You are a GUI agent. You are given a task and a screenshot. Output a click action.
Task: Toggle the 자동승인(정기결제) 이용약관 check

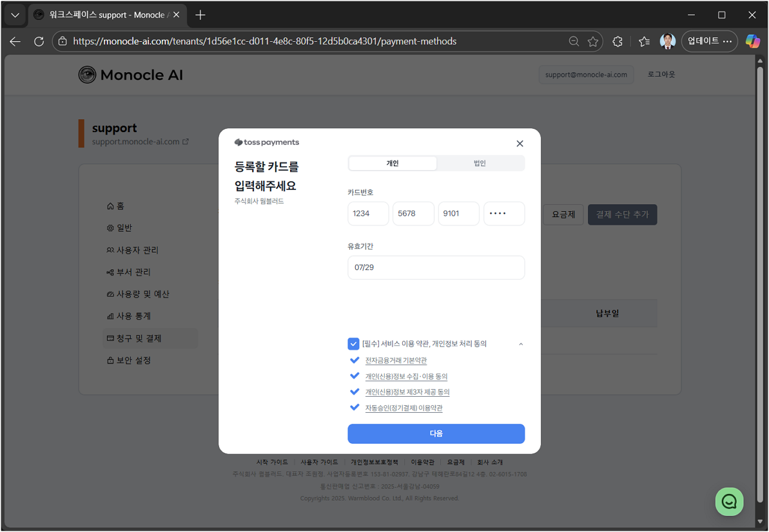pyautogui.click(x=355, y=406)
